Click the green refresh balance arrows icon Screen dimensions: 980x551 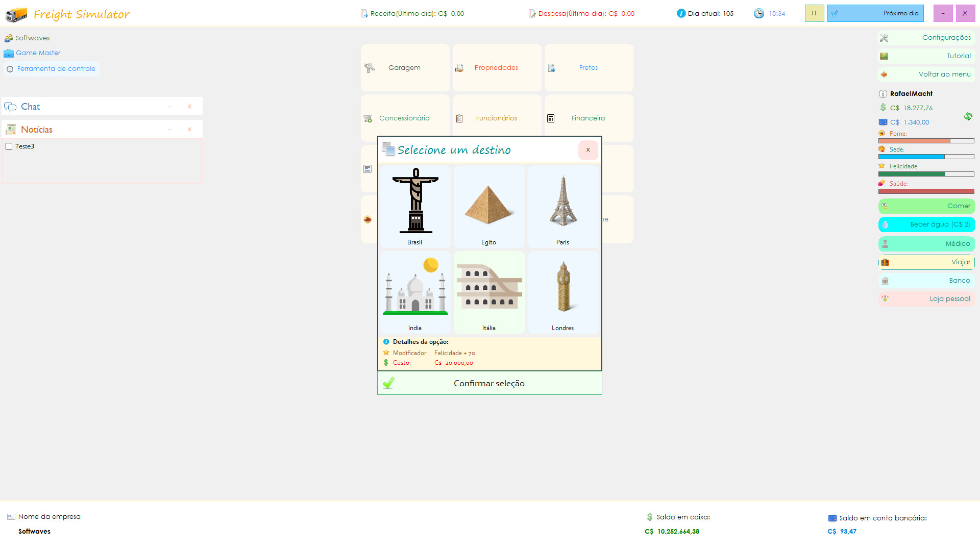(x=968, y=116)
